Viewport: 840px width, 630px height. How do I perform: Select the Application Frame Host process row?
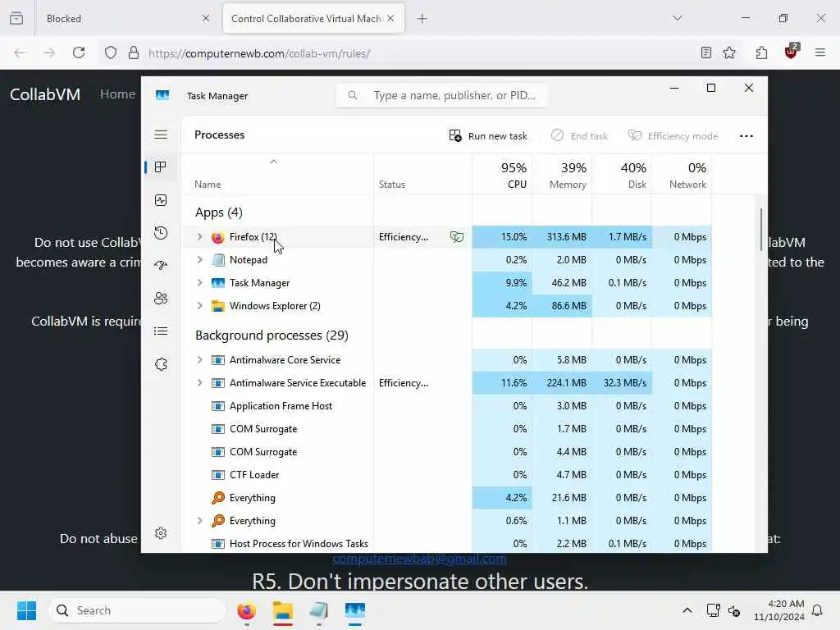[447, 406]
